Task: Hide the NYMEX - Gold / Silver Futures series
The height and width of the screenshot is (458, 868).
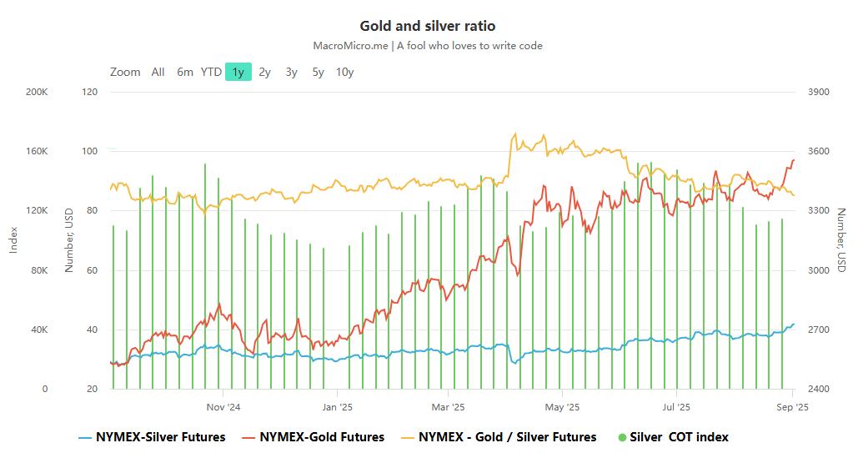Action: tap(507, 437)
